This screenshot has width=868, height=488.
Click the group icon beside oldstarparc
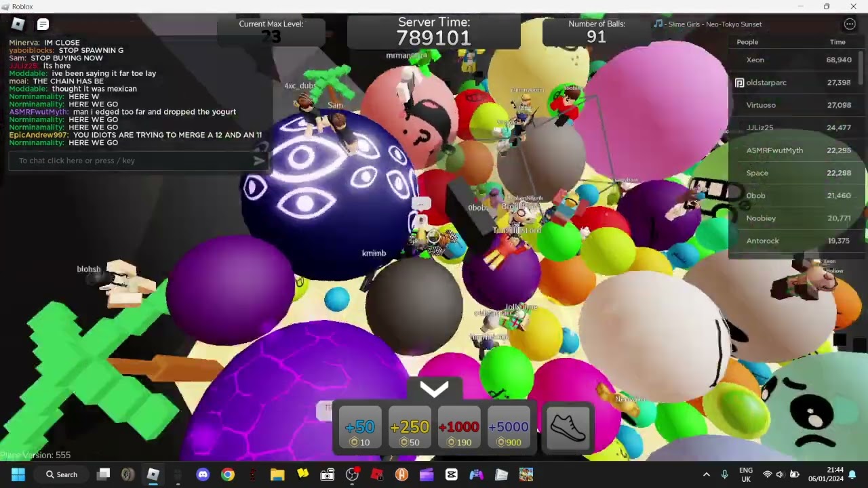(739, 83)
